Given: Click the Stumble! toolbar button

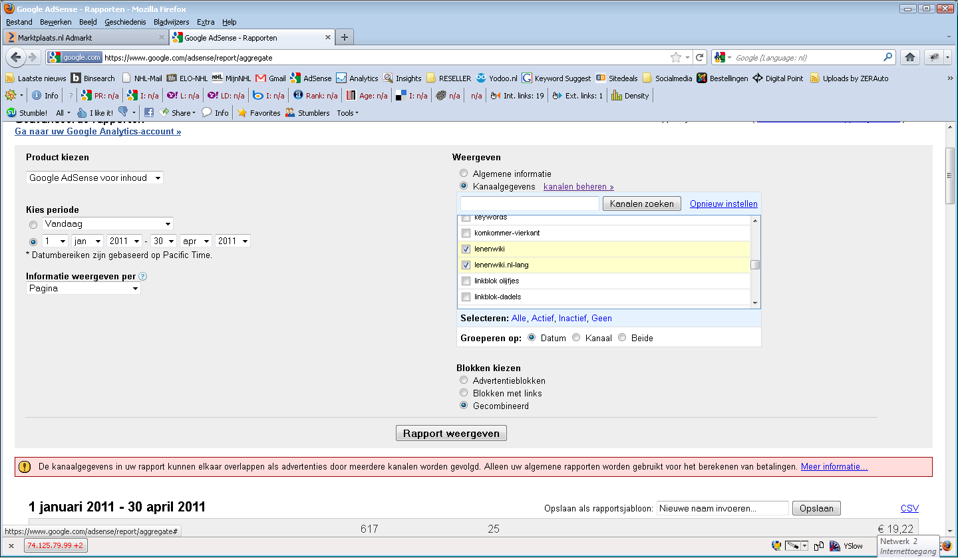Looking at the screenshot, I should pyautogui.click(x=27, y=112).
